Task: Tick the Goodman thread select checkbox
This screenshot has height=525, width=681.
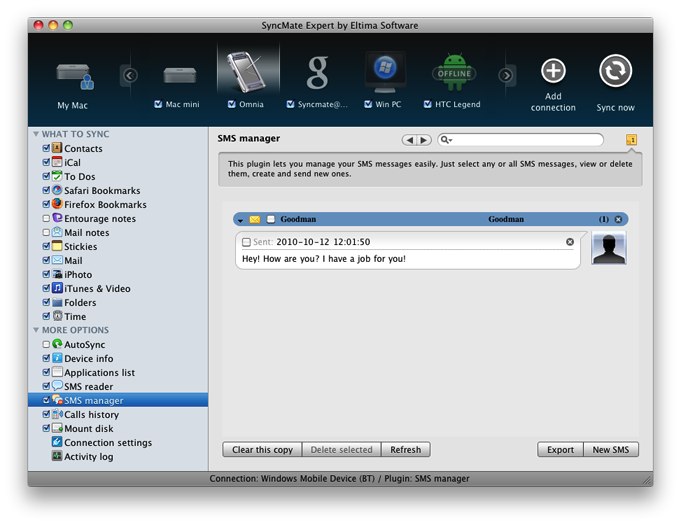Action: pos(271,219)
